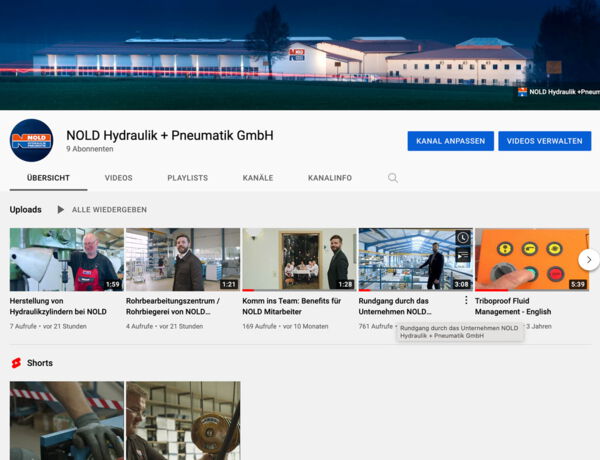Open Komm ins Team video thumbnail
This screenshot has height=460, width=600.
coord(299,259)
